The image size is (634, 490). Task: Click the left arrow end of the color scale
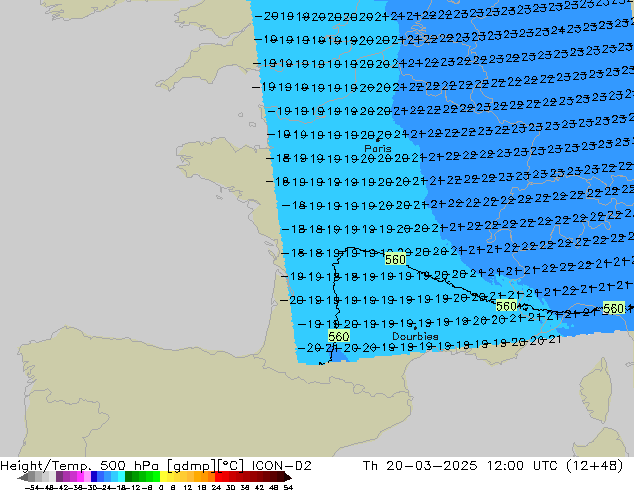(22, 477)
